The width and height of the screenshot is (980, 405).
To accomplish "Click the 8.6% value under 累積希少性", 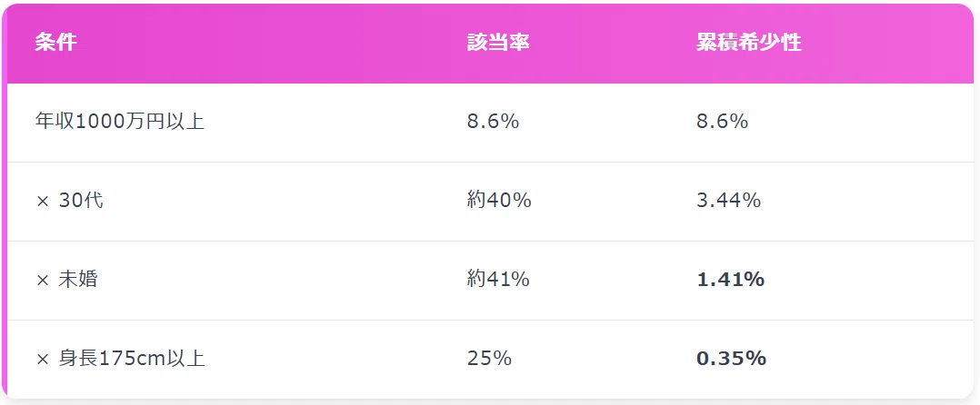I will pyautogui.click(x=722, y=121).
